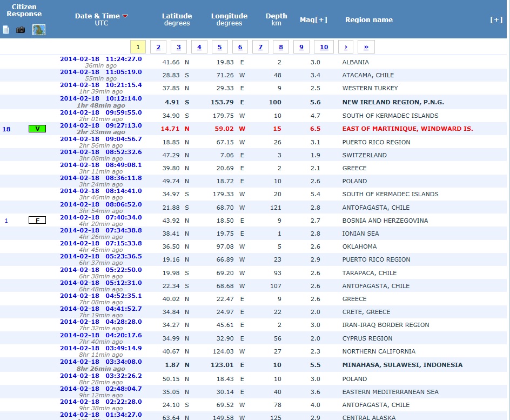Click IRAN-IRAQ BORDER REGION text
This screenshot has width=510, height=420.
click(x=386, y=325)
